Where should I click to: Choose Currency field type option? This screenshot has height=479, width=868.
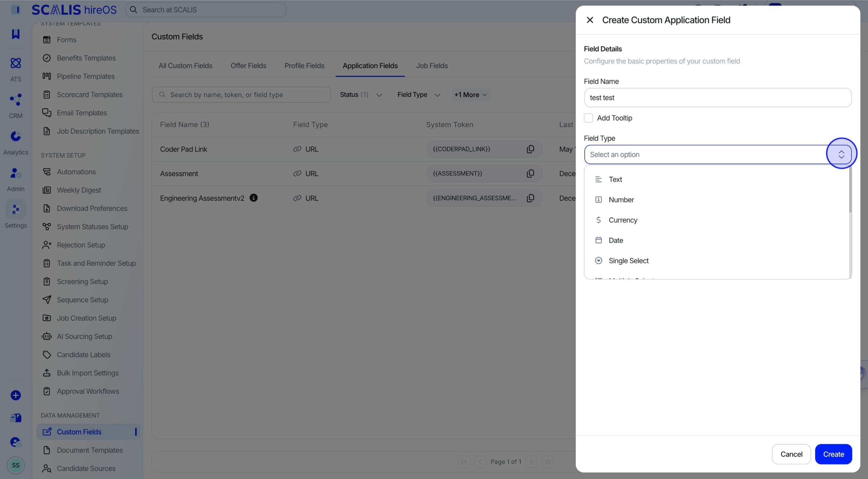tap(717, 220)
